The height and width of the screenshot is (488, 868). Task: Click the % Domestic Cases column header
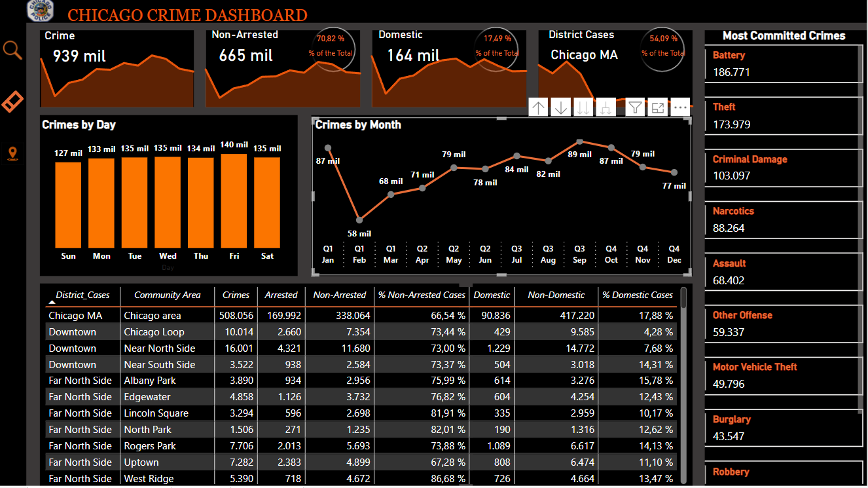coord(637,295)
